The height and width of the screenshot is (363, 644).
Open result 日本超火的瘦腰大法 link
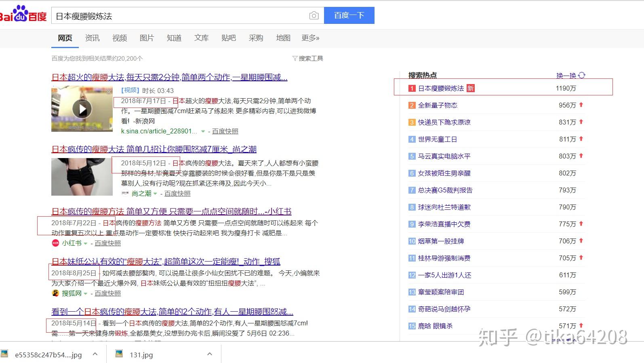(x=169, y=77)
